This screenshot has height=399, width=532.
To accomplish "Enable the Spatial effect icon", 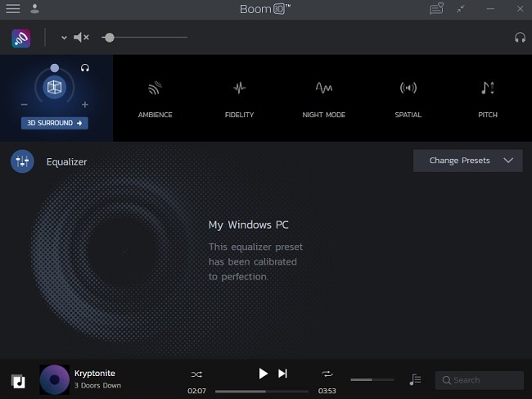I will click(x=408, y=88).
